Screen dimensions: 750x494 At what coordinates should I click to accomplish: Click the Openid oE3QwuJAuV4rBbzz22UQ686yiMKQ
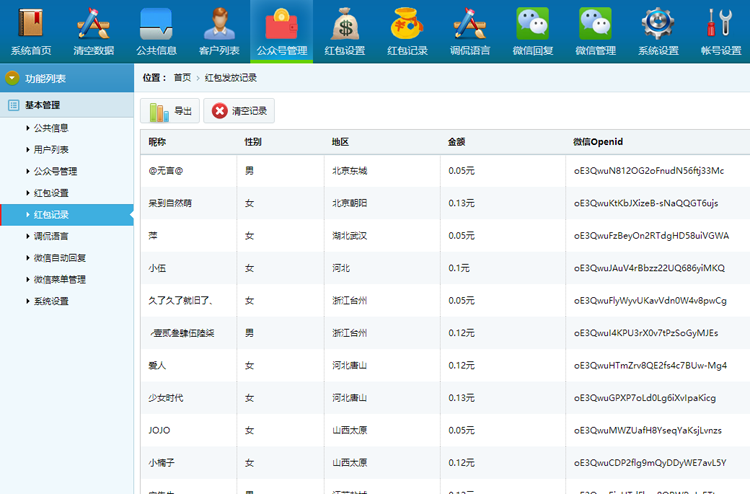(649, 268)
